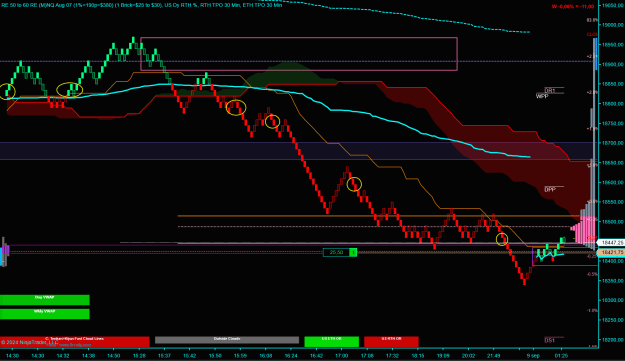
Task: Click the 18700.00 price axis label
Action: (x=613, y=143)
